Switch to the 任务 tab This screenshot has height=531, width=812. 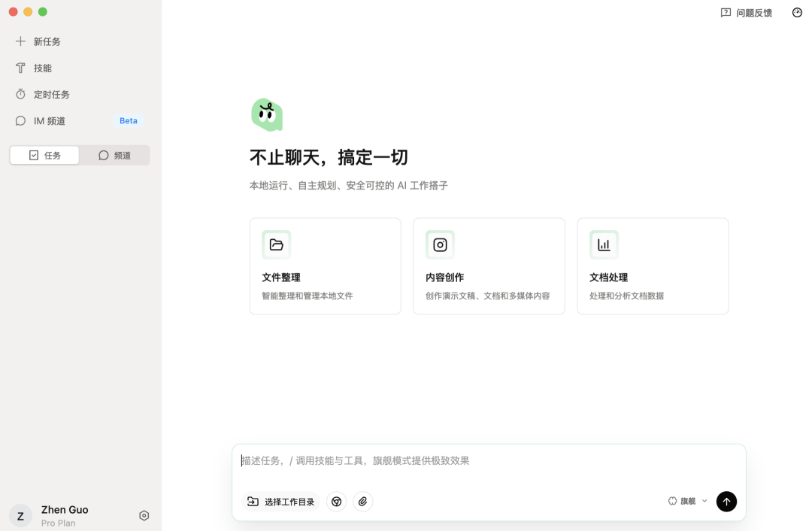44,155
